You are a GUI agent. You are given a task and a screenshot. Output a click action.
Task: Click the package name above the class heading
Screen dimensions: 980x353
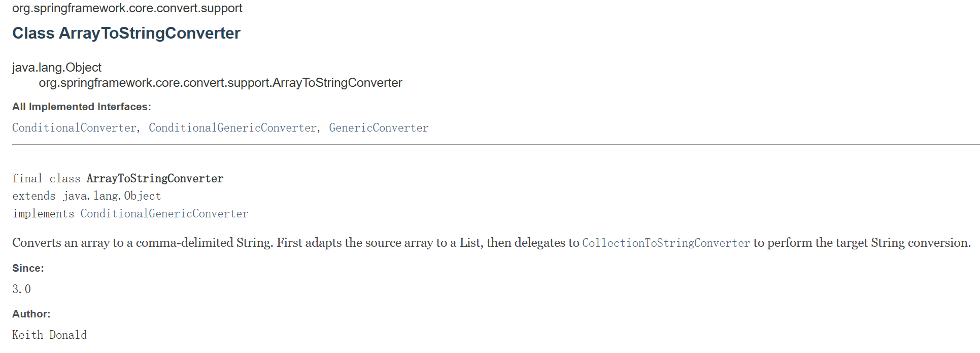(127, 8)
